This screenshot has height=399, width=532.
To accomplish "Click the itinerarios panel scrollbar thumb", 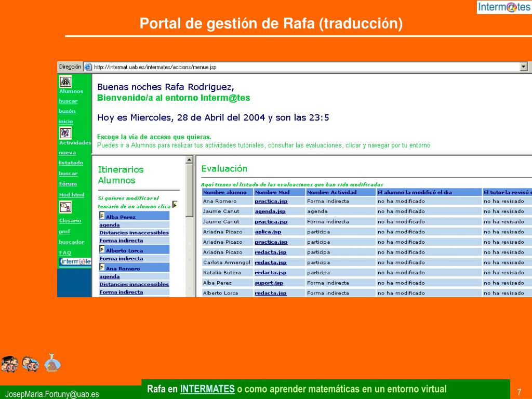I will 189,190.
